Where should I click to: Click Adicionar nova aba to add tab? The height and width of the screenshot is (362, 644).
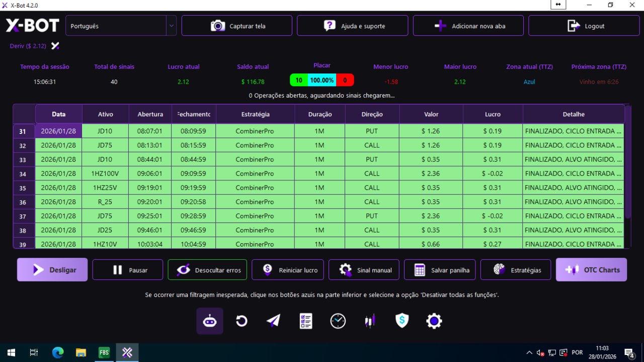[468, 26]
